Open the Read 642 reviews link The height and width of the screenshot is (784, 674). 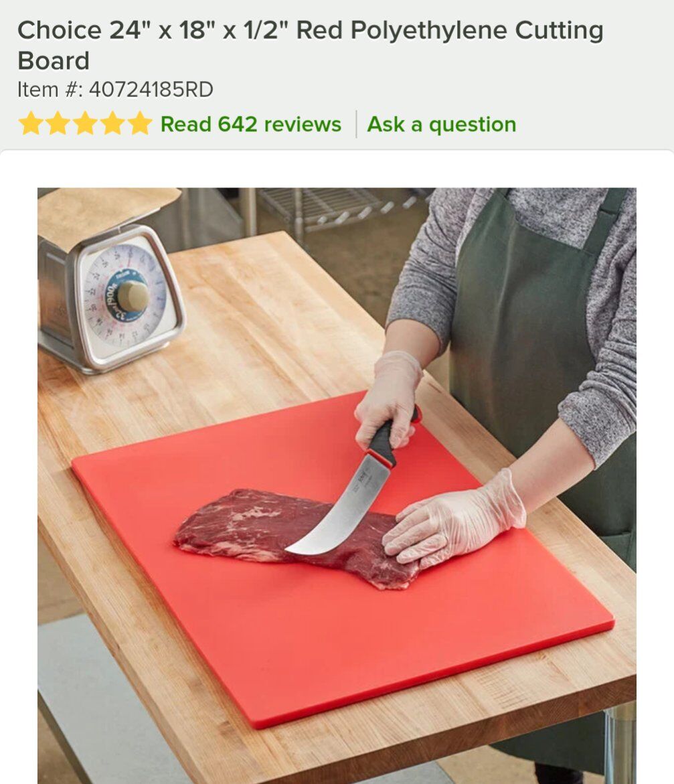coord(250,124)
